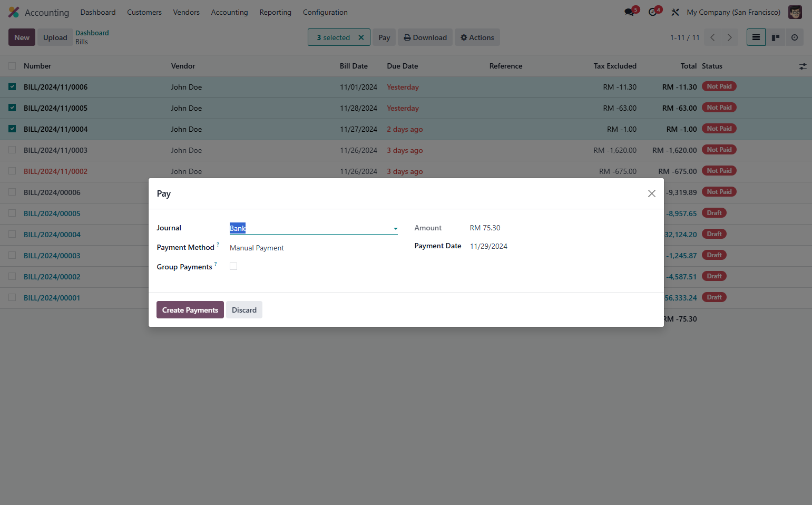
Task: Open the user avatar menu
Action: tap(795, 12)
